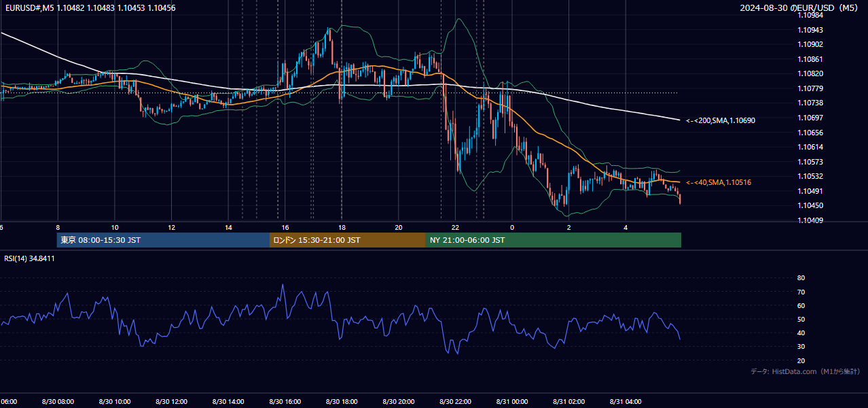The image size is (868, 408).
Task: Click hour marker 12 under the price chart
Action: pyautogui.click(x=172, y=227)
